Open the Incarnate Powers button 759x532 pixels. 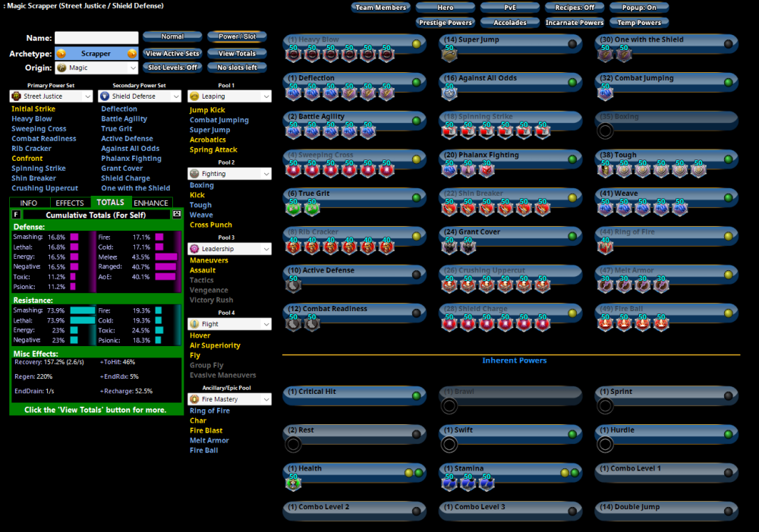[575, 23]
